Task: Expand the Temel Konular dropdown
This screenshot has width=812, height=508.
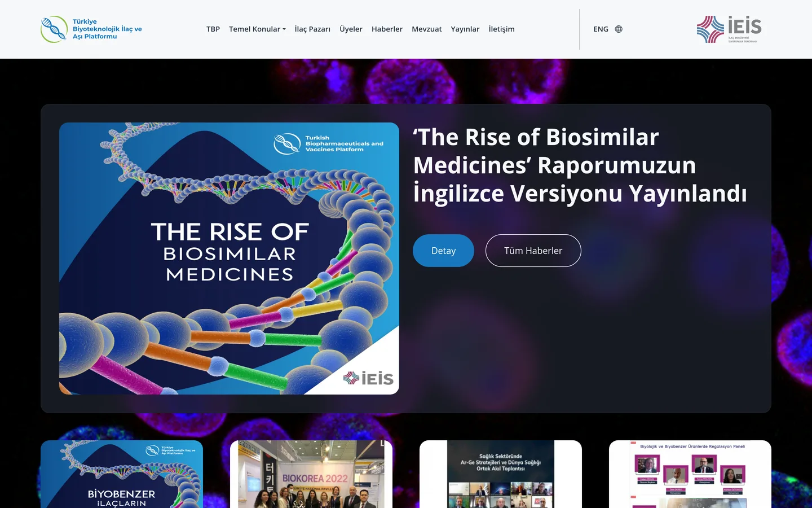Action: pos(257,29)
